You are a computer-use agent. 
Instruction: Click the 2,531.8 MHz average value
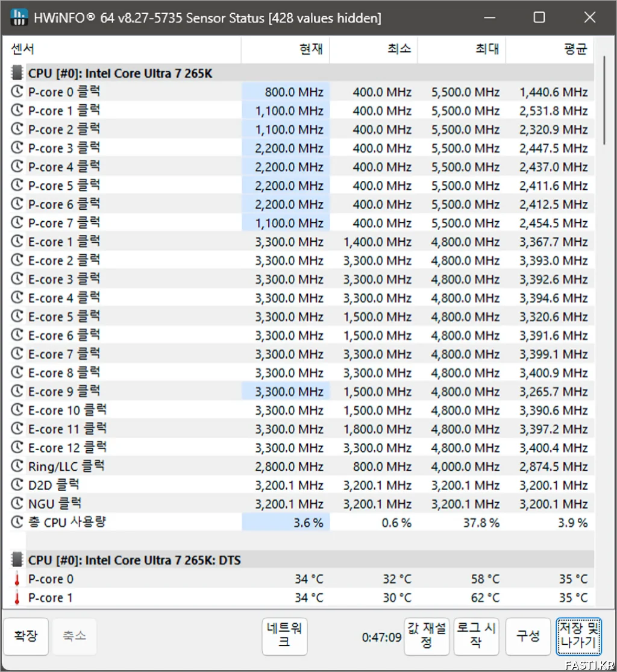coord(554,110)
